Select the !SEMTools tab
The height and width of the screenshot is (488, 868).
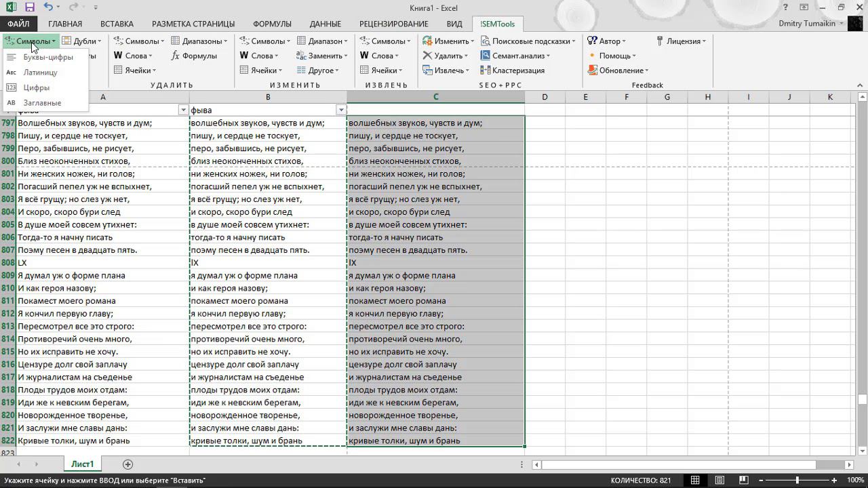(x=498, y=24)
